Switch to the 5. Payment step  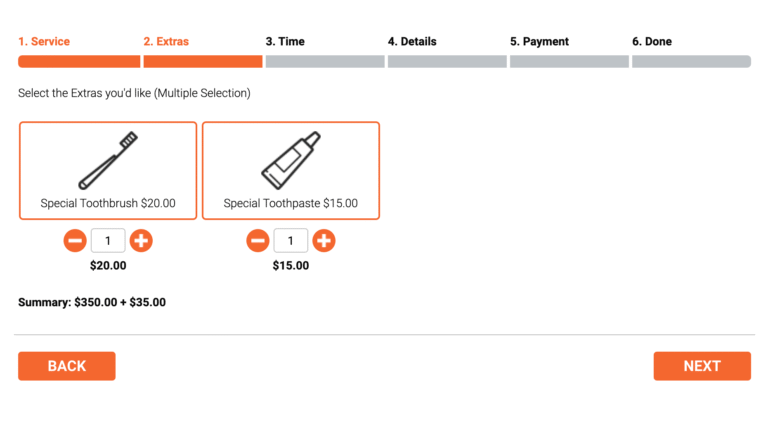click(x=539, y=42)
